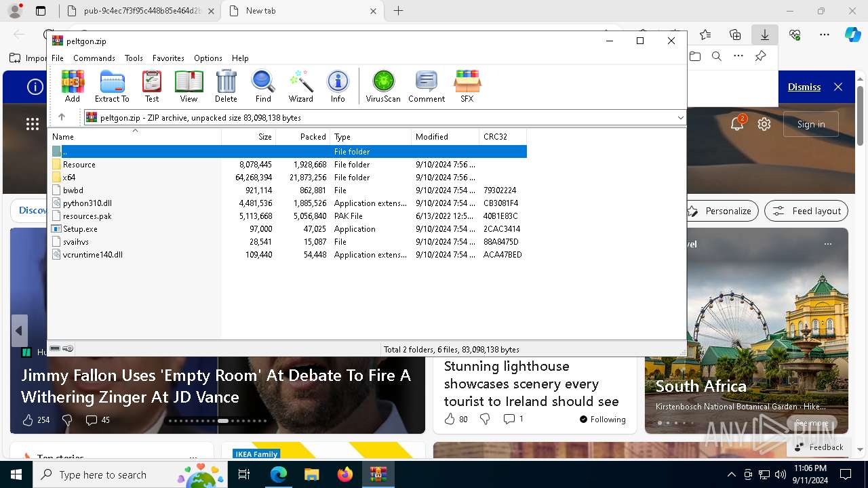Open page settings gear icon
This screenshot has width=868, height=488.
(x=764, y=124)
